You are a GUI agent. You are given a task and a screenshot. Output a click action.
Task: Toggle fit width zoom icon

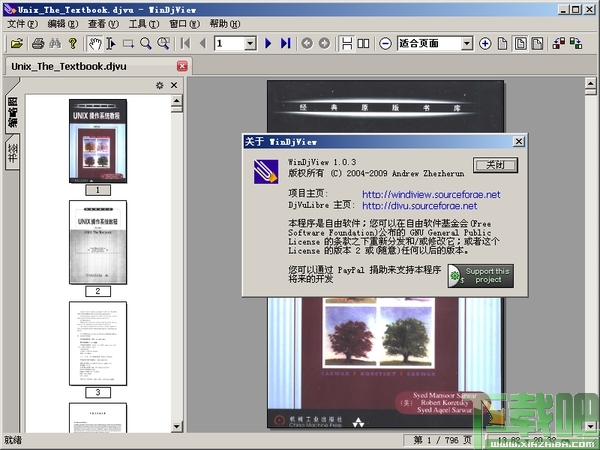tap(538, 44)
